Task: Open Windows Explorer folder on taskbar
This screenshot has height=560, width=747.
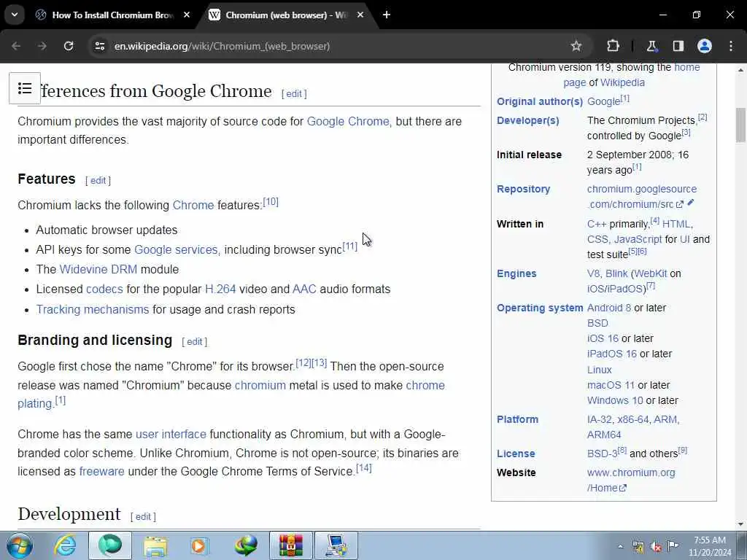Action: (x=155, y=545)
